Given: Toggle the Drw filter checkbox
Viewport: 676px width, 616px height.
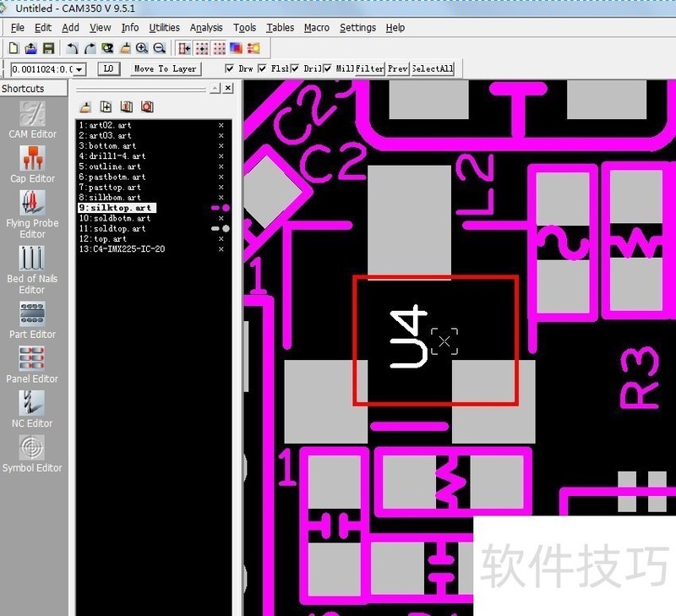Looking at the screenshot, I should click(x=230, y=68).
